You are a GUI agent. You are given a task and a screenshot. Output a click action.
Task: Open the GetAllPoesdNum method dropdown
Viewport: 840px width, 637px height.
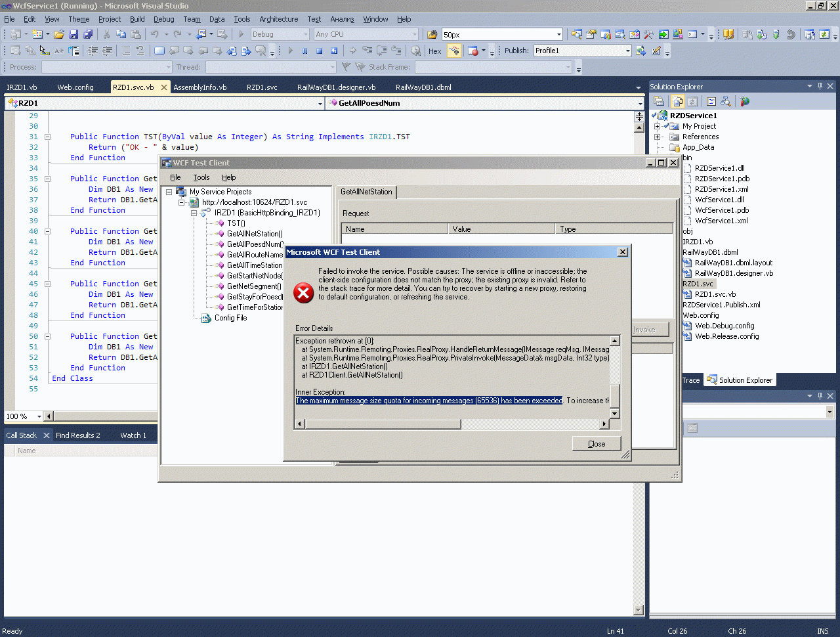click(640, 103)
